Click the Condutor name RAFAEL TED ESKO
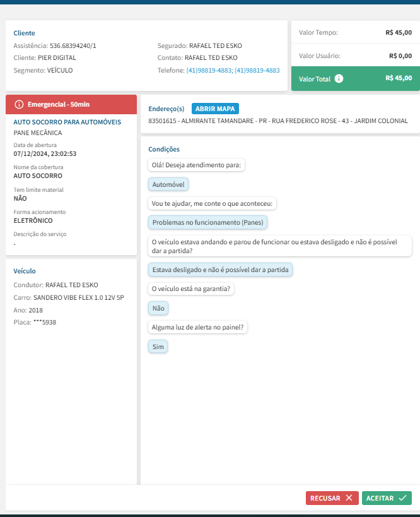The width and height of the screenshot is (420, 517). tap(72, 285)
